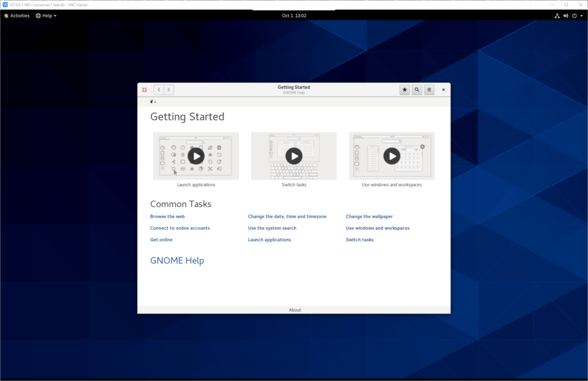Open the hamburger menu in the Help window
Viewport: 588px width, 381px height.
(x=429, y=90)
